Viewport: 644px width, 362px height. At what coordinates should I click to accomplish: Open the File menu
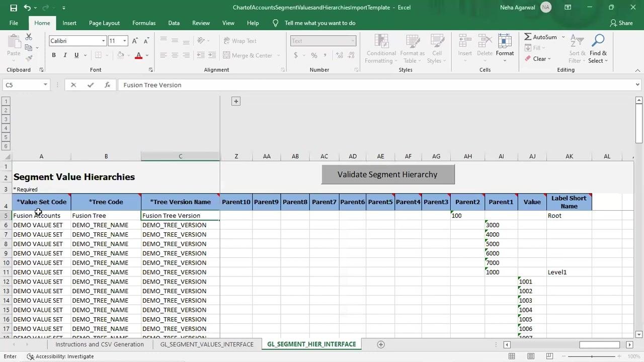pyautogui.click(x=14, y=23)
